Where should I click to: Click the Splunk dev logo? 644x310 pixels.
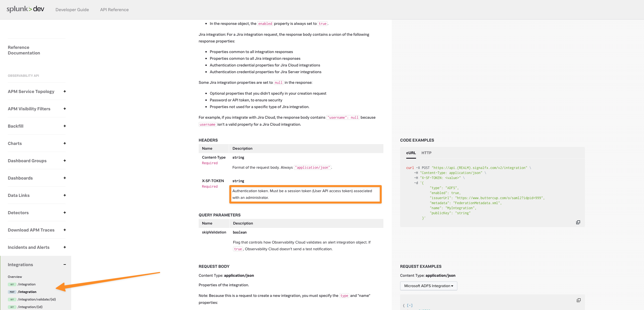click(25, 9)
